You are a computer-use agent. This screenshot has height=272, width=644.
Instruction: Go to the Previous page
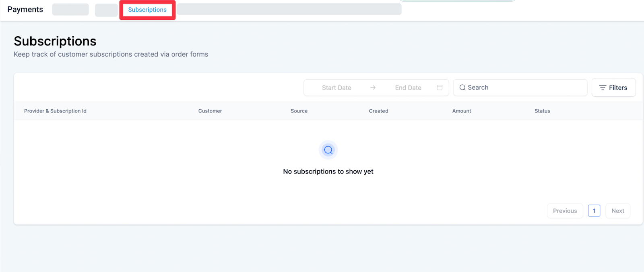click(565, 211)
